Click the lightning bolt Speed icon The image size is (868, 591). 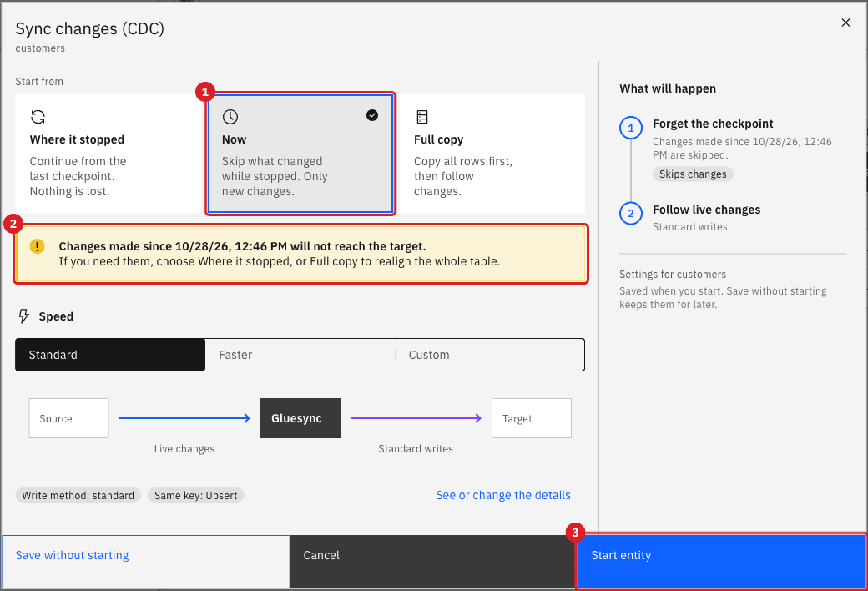[23, 316]
